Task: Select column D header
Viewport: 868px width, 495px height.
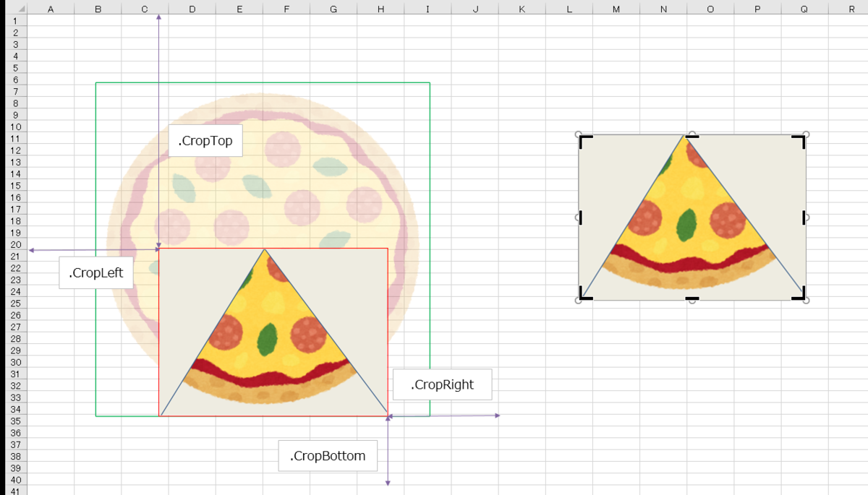Action: point(192,9)
